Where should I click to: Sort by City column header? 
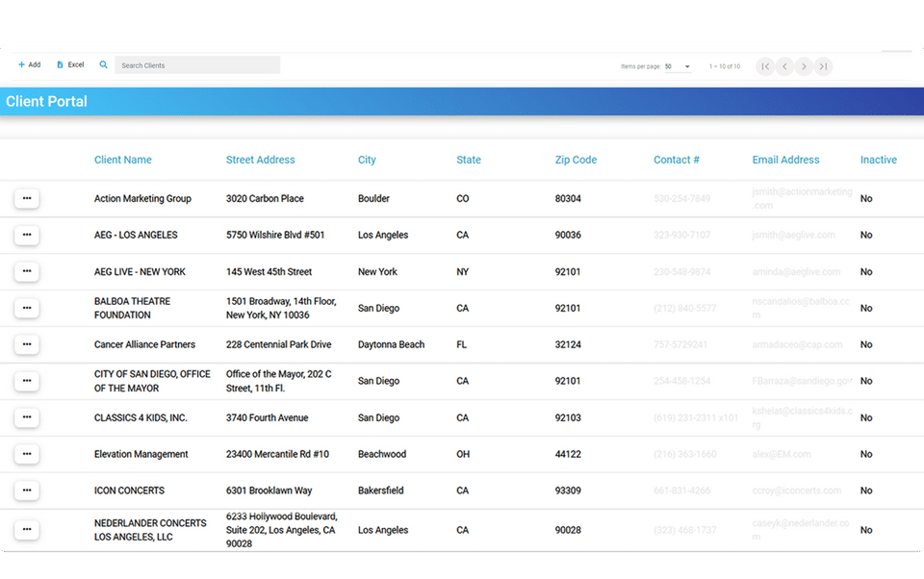367,160
